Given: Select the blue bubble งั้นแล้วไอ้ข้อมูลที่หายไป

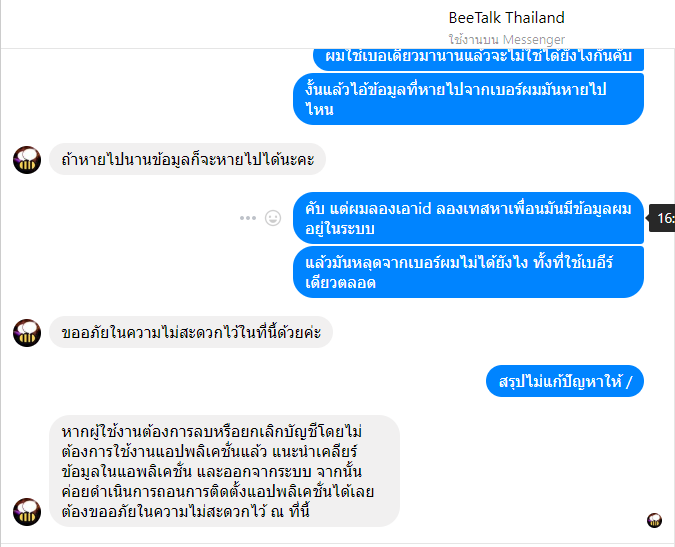Looking at the screenshot, I should 468,99.
